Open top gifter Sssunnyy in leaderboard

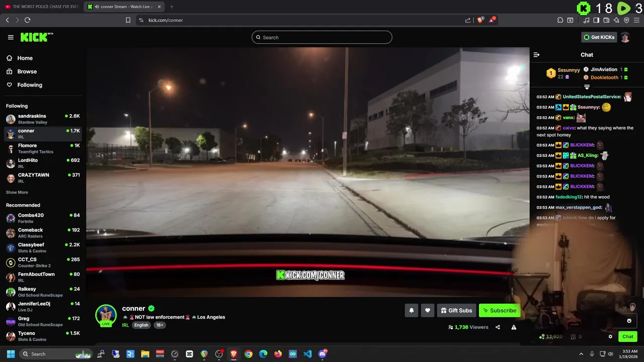569,70
